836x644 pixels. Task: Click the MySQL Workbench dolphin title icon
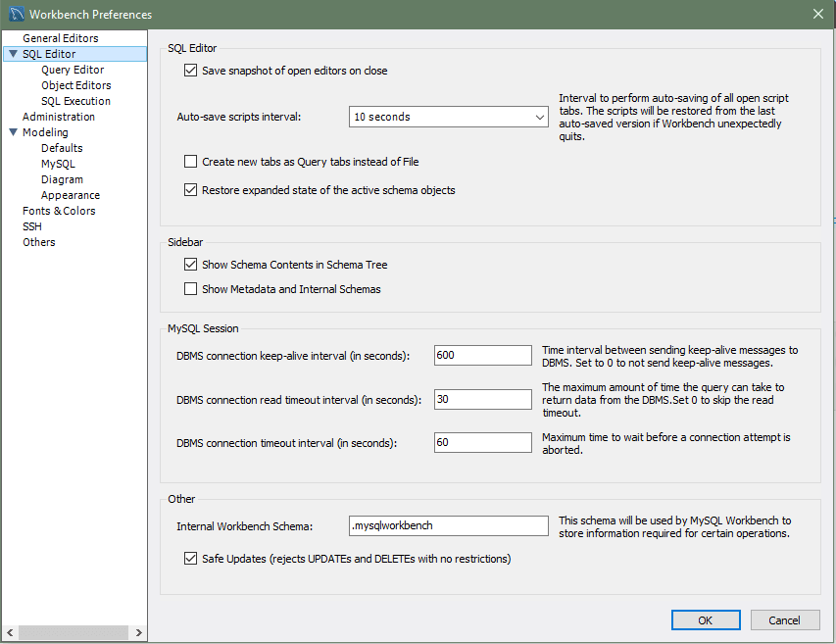point(15,14)
